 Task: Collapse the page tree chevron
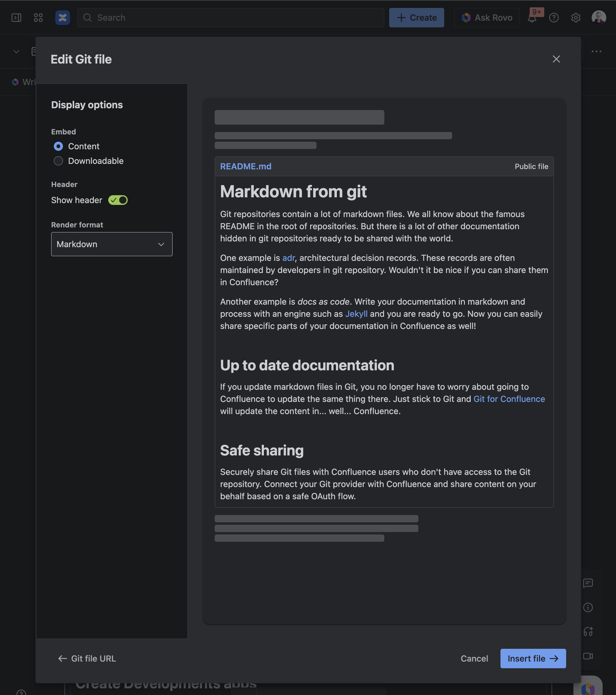[16, 51]
